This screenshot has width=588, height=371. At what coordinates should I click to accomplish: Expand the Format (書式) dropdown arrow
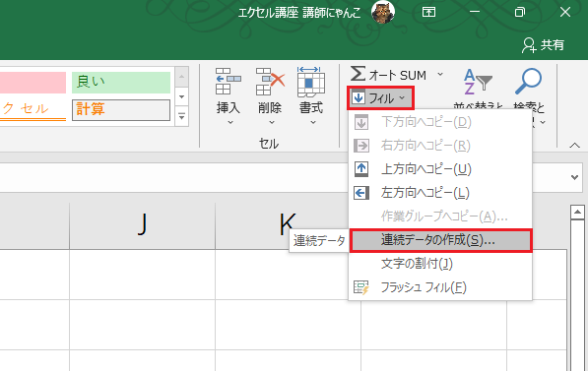313,123
